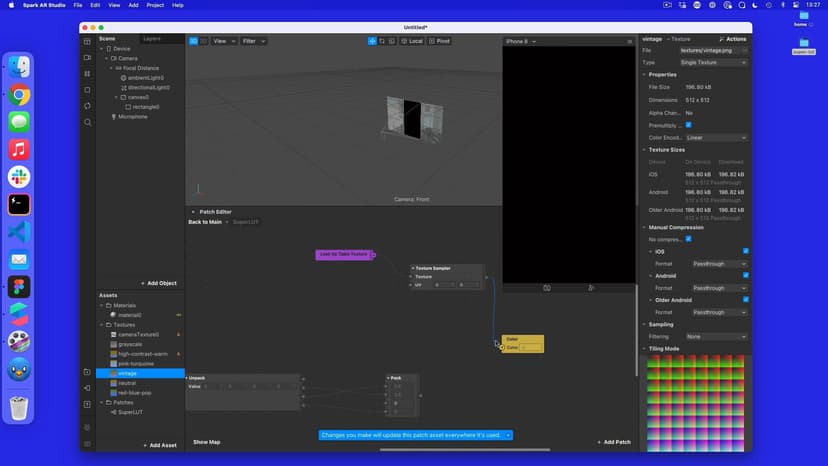Open Figma from the dock
The height and width of the screenshot is (466, 828).
(x=19, y=287)
